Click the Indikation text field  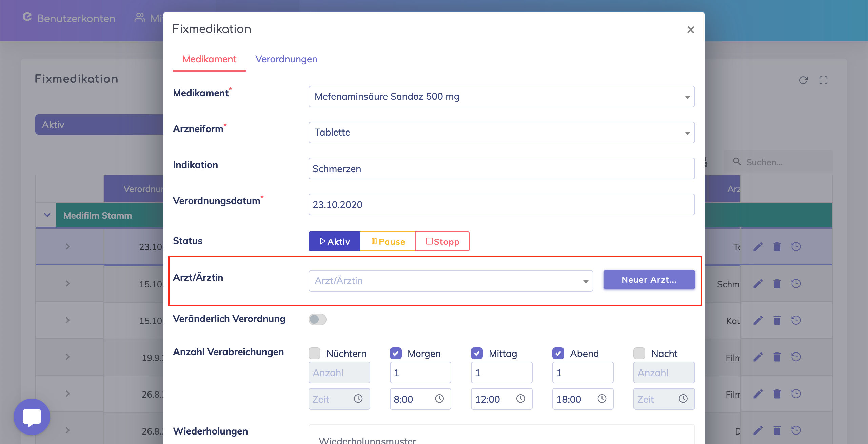[501, 169]
